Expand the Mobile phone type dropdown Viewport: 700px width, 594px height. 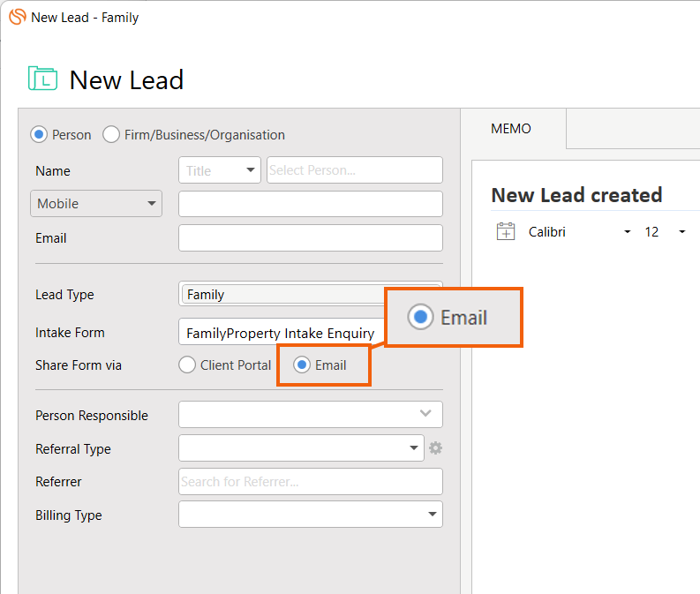click(96, 204)
